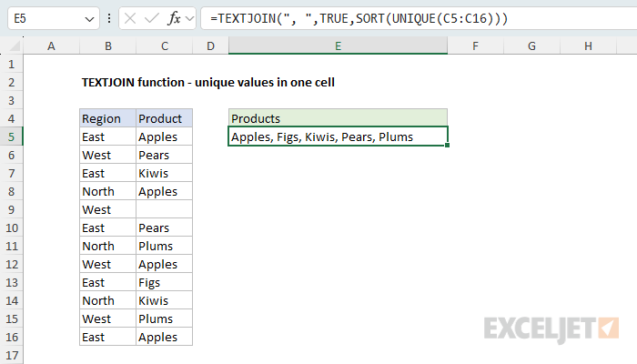
Task: Click 'Apples' in row 5
Action: click(164, 136)
